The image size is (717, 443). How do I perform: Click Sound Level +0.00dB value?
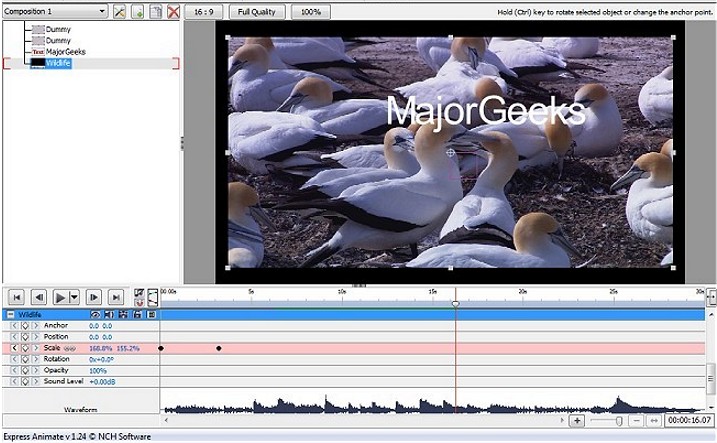point(102,382)
